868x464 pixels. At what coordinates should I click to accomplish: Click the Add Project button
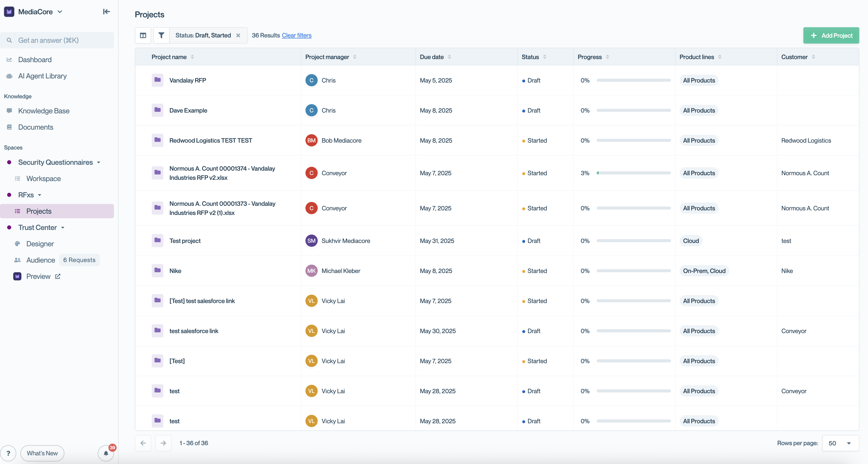click(831, 35)
